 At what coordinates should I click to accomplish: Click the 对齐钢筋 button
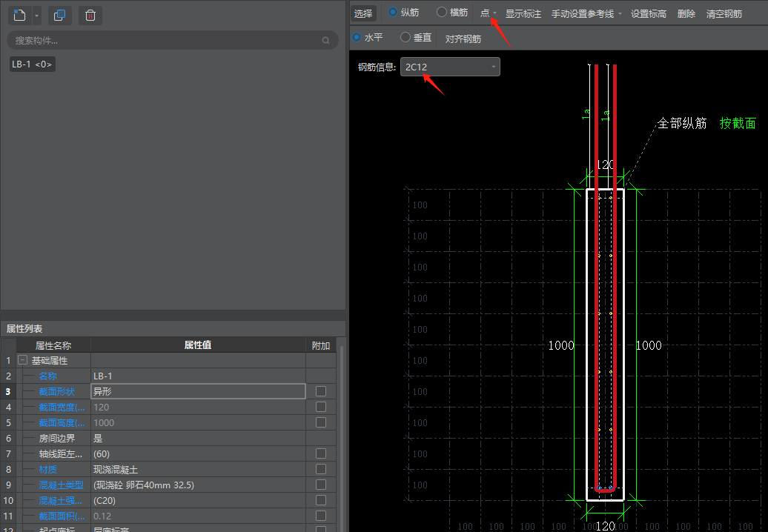click(463, 39)
